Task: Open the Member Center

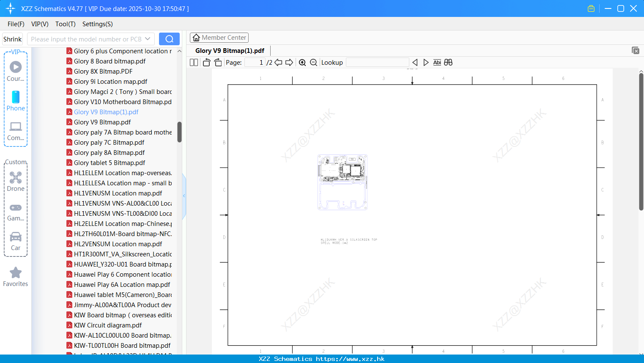Action: 219,38
